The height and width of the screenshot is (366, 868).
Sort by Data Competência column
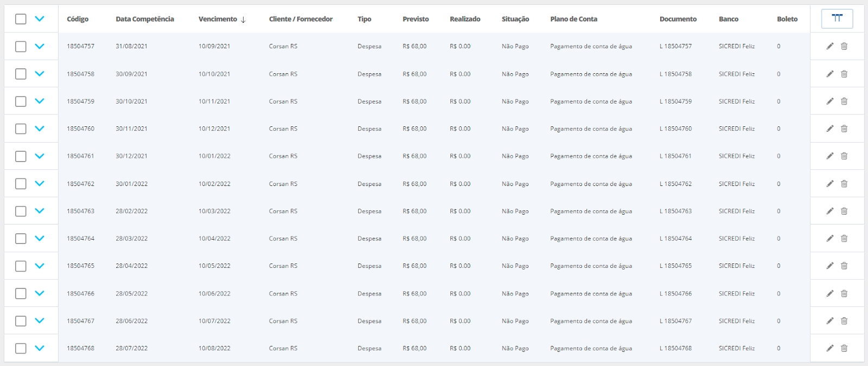pyautogui.click(x=145, y=19)
